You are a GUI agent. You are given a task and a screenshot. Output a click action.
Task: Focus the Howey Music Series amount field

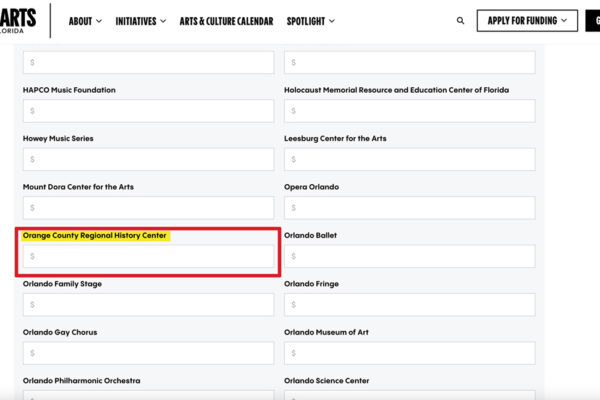click(148, 159)
